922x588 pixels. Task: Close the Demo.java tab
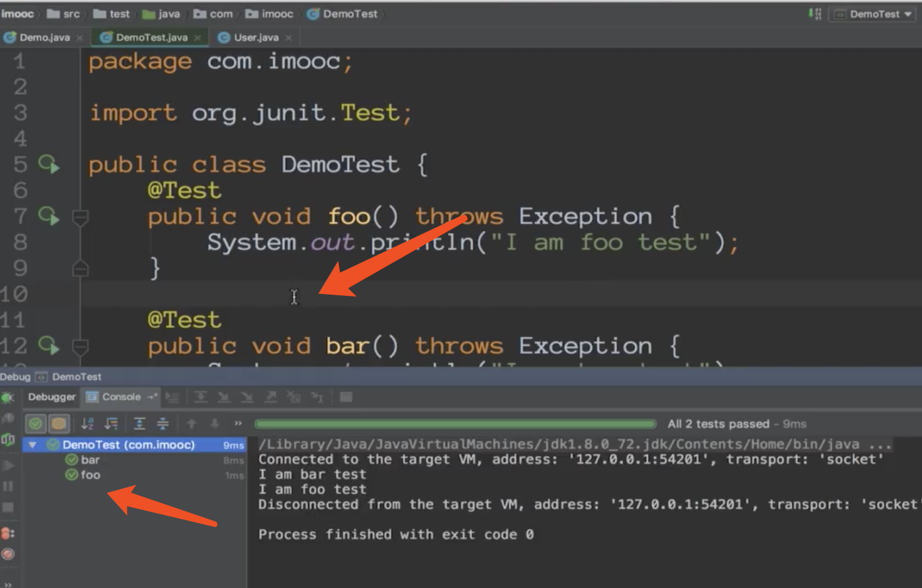[79, 38]
